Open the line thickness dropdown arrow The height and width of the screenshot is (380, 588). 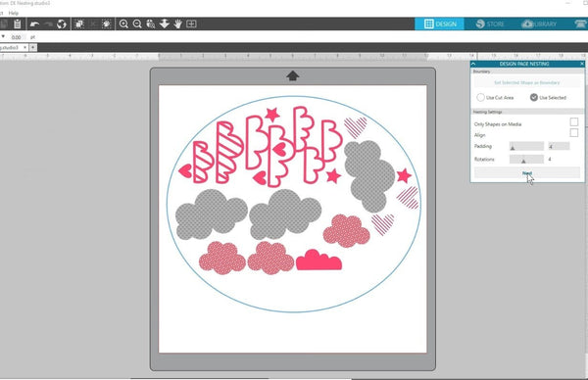coord(3,36)
